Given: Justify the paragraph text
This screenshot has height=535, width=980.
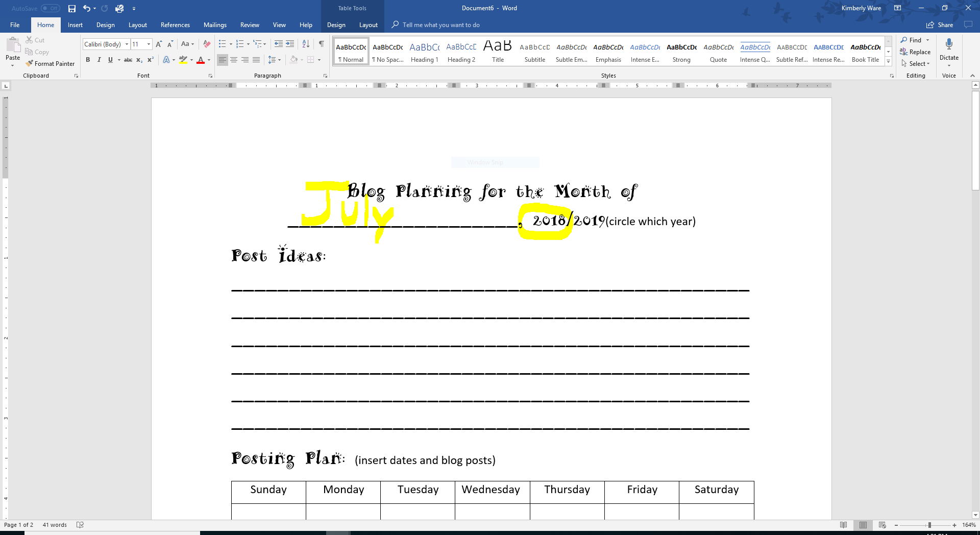Looking at the screenshot, I should (x=256, y=60).
